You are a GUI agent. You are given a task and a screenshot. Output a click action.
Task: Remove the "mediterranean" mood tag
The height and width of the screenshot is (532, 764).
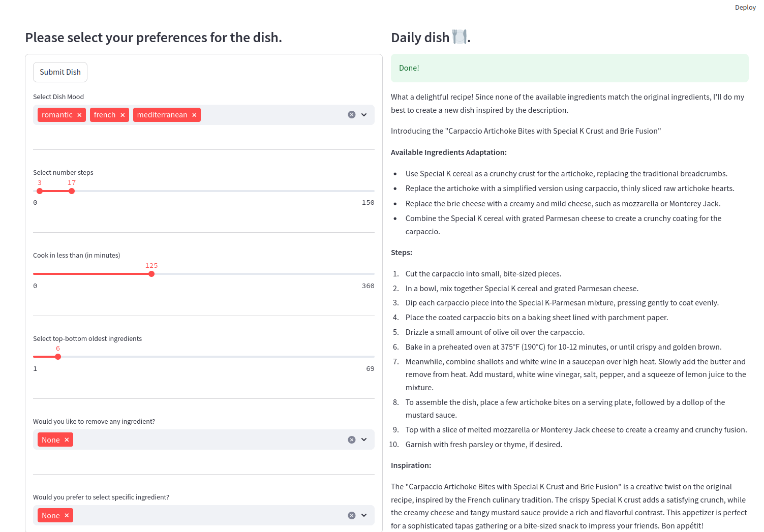click(194, 115)
